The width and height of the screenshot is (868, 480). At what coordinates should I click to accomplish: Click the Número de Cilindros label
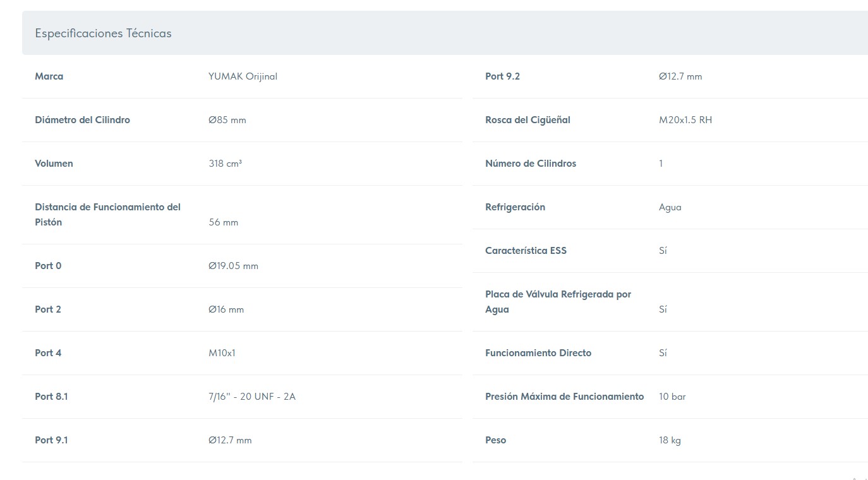531,164
